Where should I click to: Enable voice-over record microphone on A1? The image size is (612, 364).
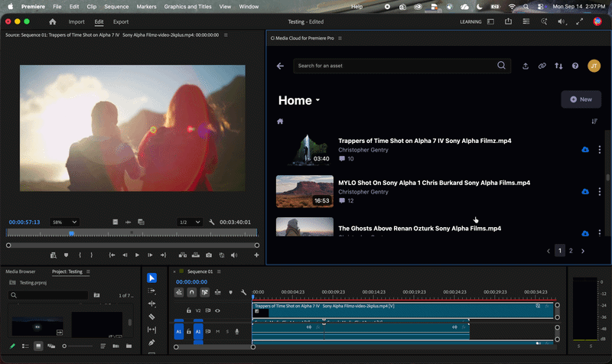coord(236,332)
